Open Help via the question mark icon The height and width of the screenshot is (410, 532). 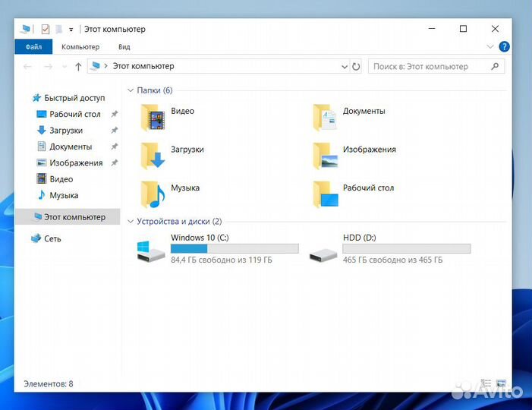(504, 46)
